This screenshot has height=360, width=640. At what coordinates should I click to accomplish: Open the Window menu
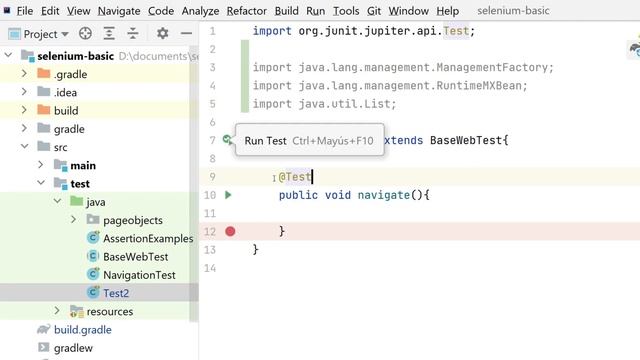coord(408,11)
